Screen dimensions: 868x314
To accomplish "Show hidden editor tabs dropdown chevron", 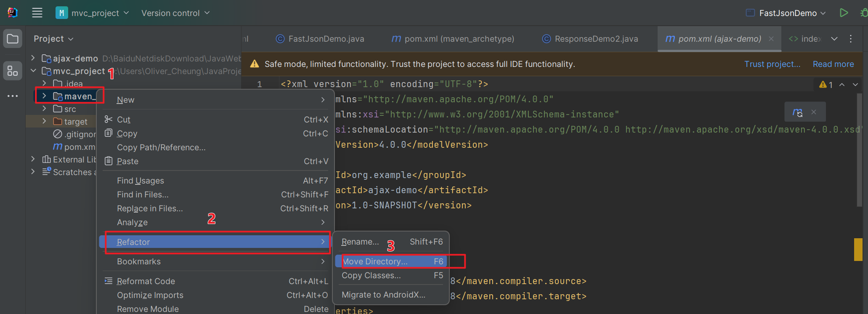I will 834,39.
